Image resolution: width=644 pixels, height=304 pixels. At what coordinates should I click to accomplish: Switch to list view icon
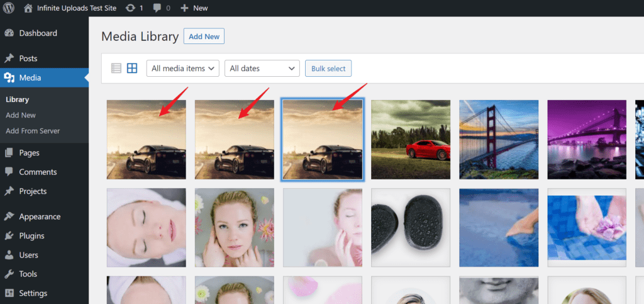pyautogui.click(x=116, y=69)
